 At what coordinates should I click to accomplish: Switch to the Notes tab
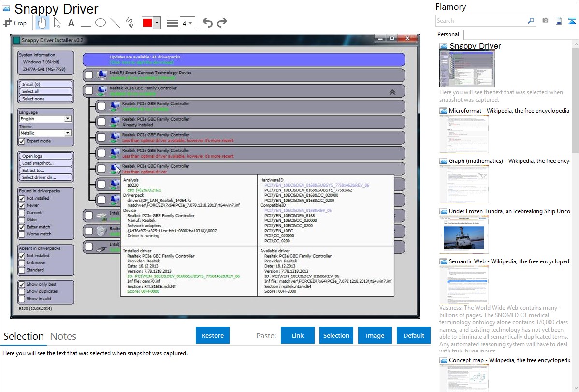pos(63,336)
